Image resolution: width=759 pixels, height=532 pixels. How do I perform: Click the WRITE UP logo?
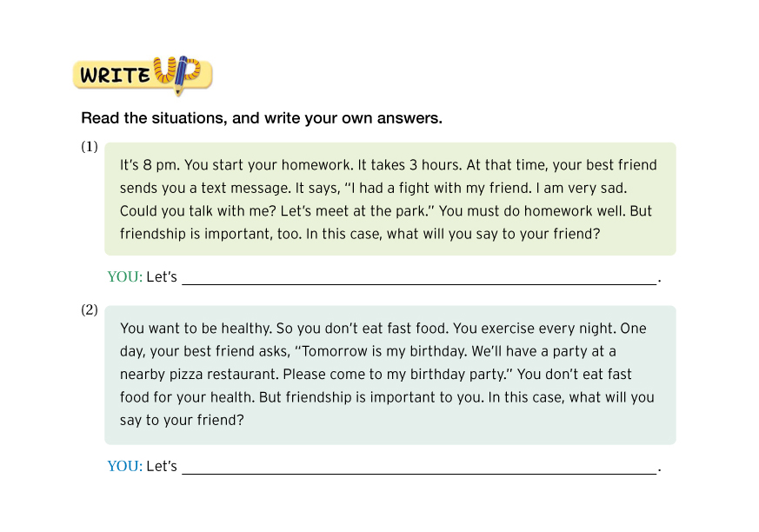coord(142,75)
